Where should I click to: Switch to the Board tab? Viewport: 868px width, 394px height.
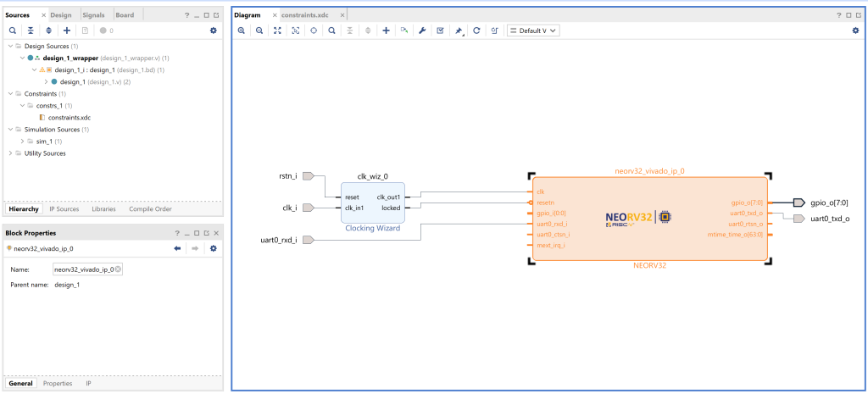click(125, 15)
